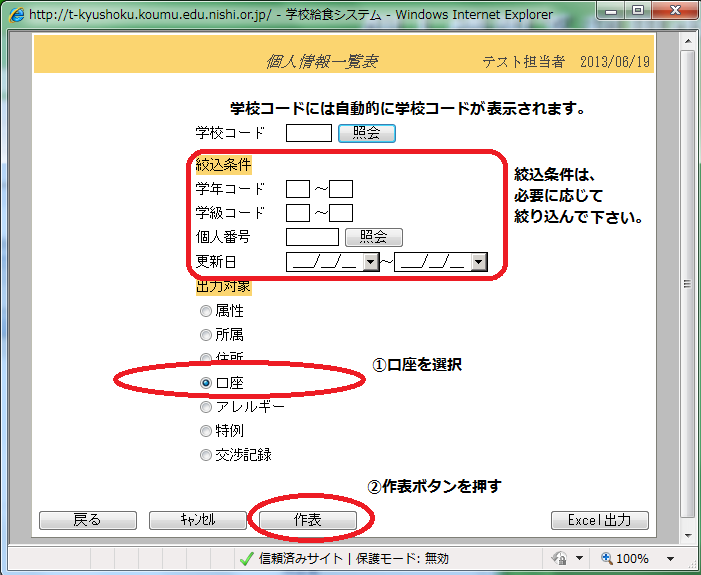Click the 個人番号 input field
701x575 pixels.
point(312,237)
